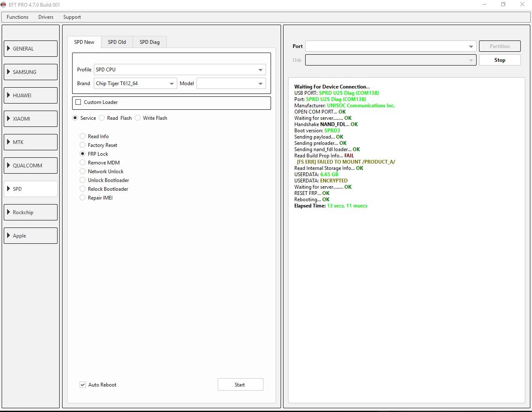Enable the Custom Loader option
Viewport: 532px width, 412px height.
point(78,102)
